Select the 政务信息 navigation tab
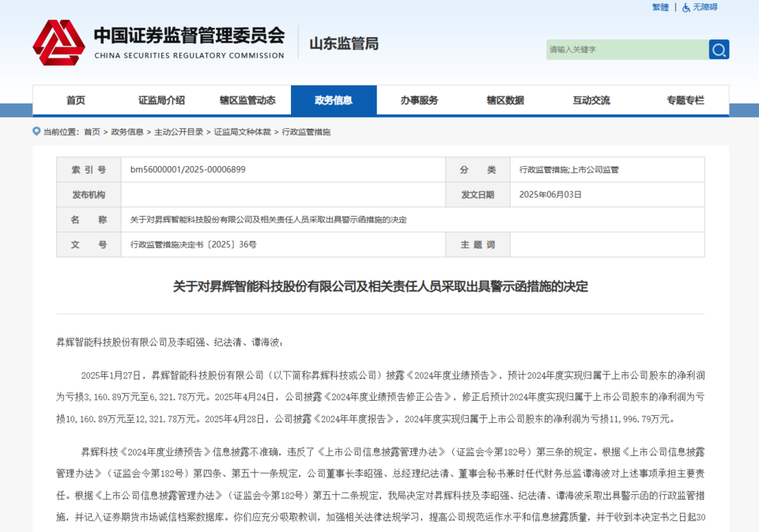The width and height of the screenshot is (759, 532). [334, 100]
